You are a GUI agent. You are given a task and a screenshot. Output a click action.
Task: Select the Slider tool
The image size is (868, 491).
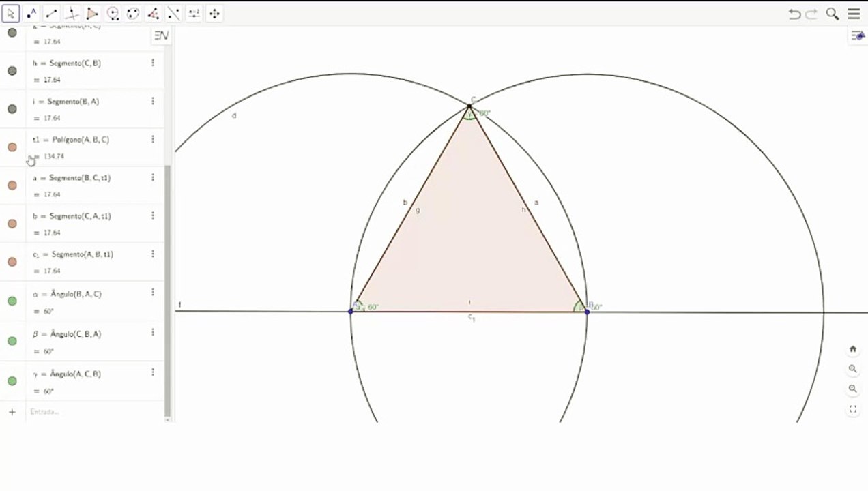click(x=194, y=14)
